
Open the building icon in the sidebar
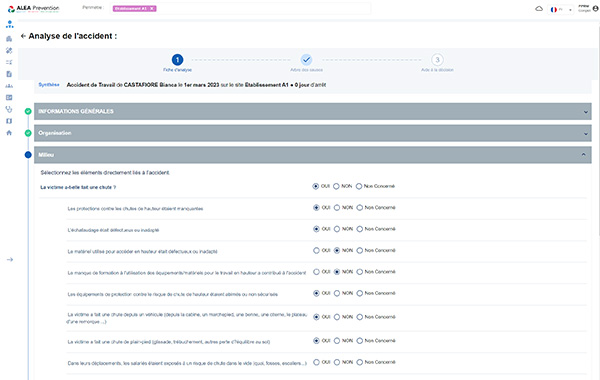point(9,39)
